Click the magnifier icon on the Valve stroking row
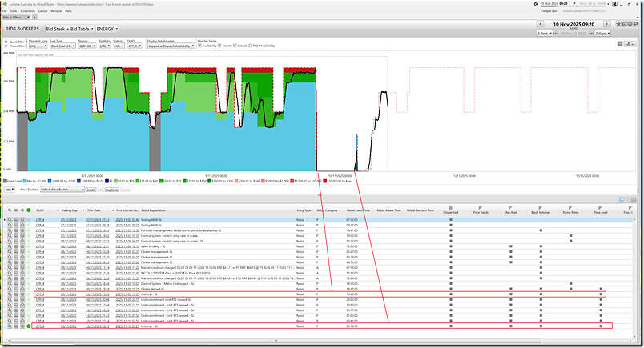Viewport: 644px width, 348px height. (x=10, y=246)
